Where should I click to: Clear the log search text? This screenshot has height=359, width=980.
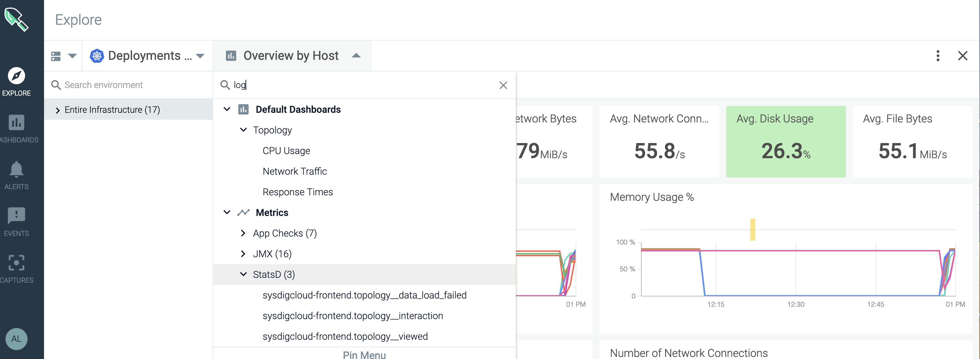(x=503, y=85)
